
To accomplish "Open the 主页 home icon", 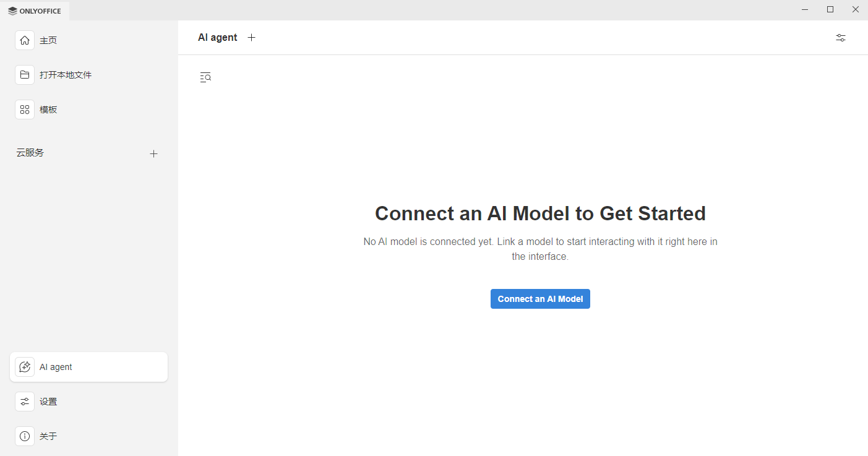I will point(25,40).
